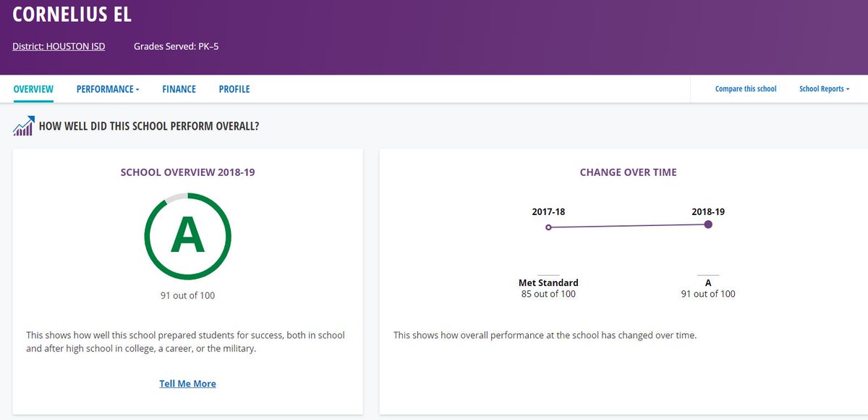Select the 2017-18 data point marker

(548, 227)
